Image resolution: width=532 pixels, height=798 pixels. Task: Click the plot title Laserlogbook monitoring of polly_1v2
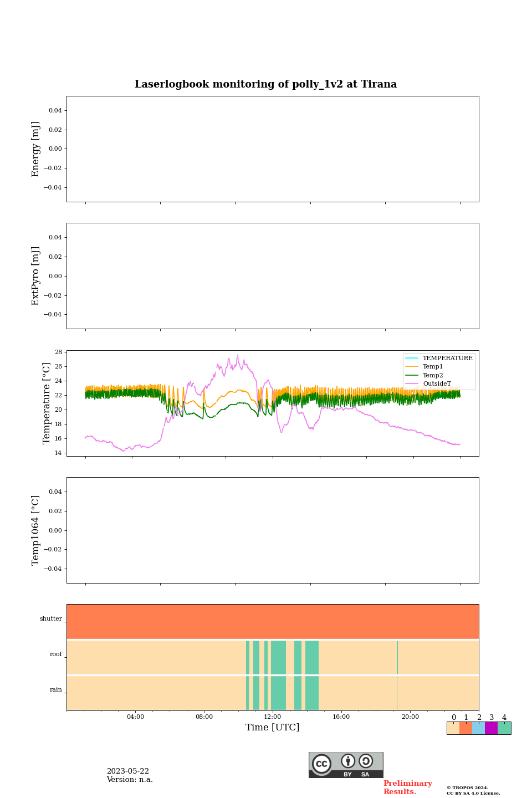[265, 84]
